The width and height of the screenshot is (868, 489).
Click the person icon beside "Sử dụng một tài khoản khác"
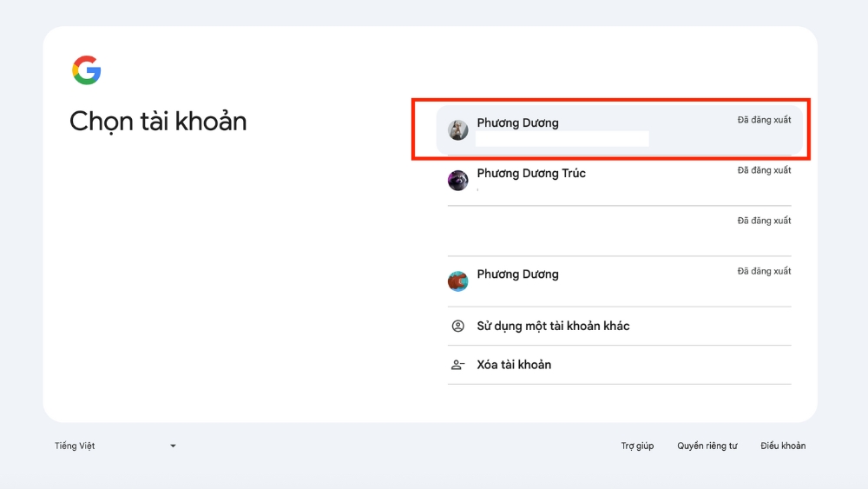(x=458, y=327)
